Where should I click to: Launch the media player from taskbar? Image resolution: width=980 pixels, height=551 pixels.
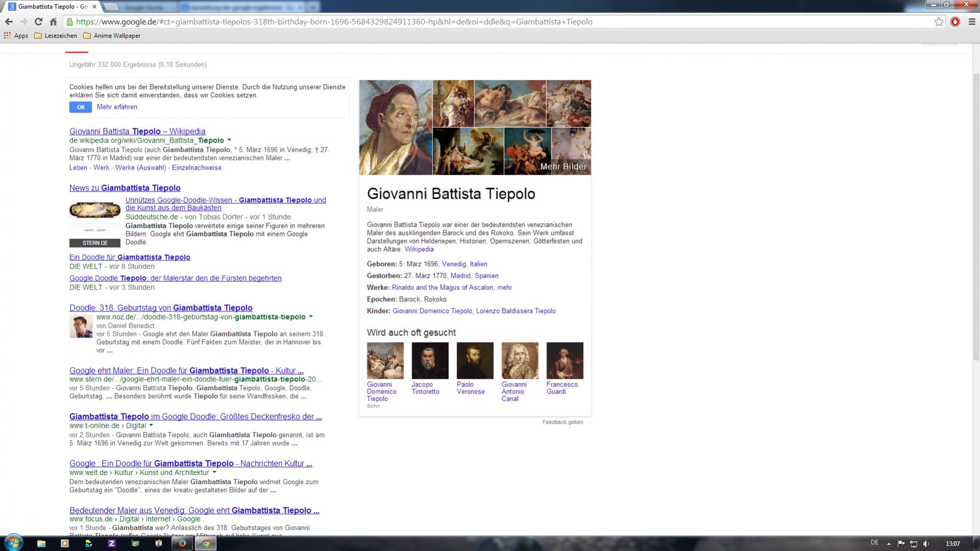65,543
